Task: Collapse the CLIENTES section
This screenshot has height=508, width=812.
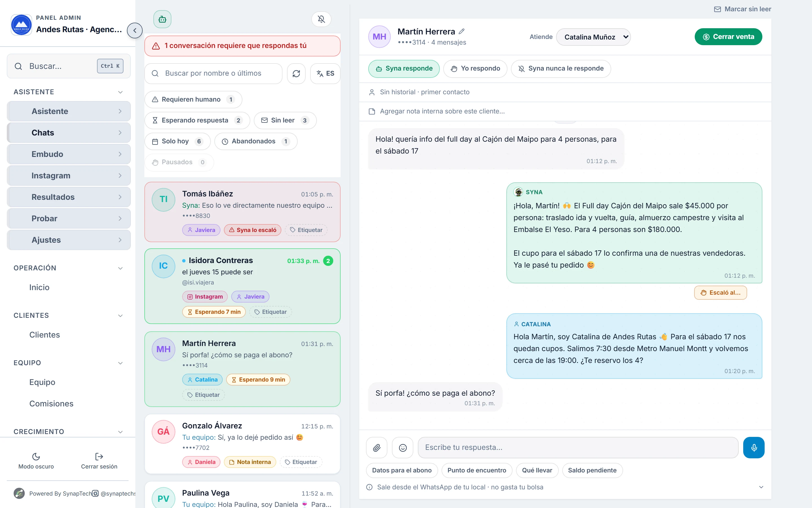Action: point(69,316)
